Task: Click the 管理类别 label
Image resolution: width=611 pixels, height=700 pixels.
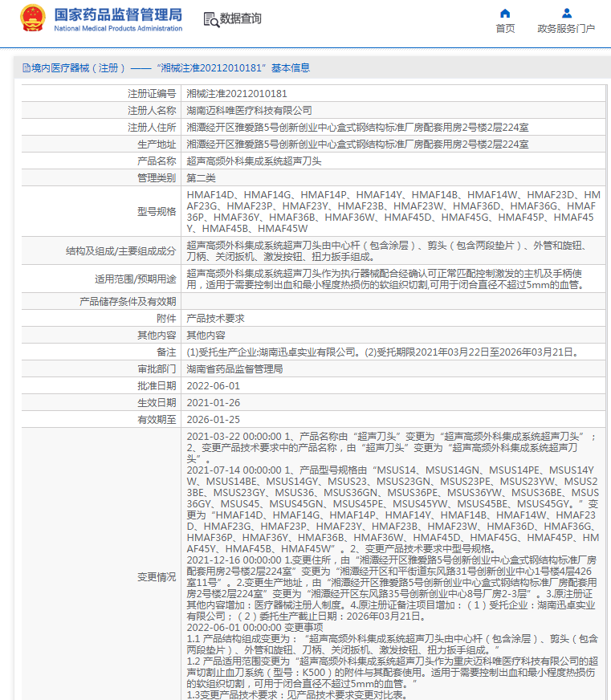Action: [157, 178]
